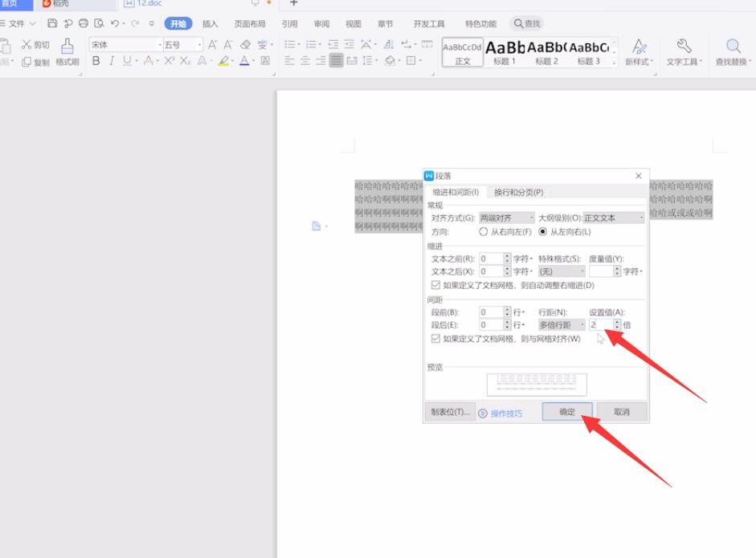This screenshot has height=558, width=756.
Task: Adjust the spacing before (段前) stepper
Action: 507,312
